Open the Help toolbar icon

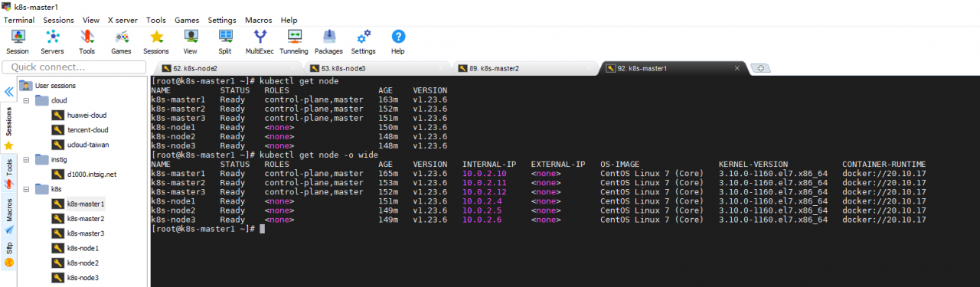click(x=398, y=41)
